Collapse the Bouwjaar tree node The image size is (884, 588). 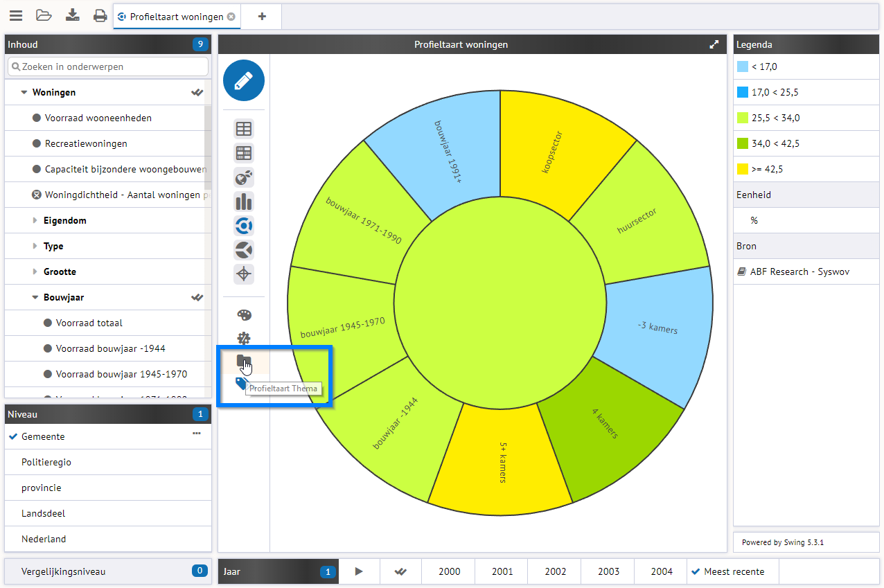point(35,297)
